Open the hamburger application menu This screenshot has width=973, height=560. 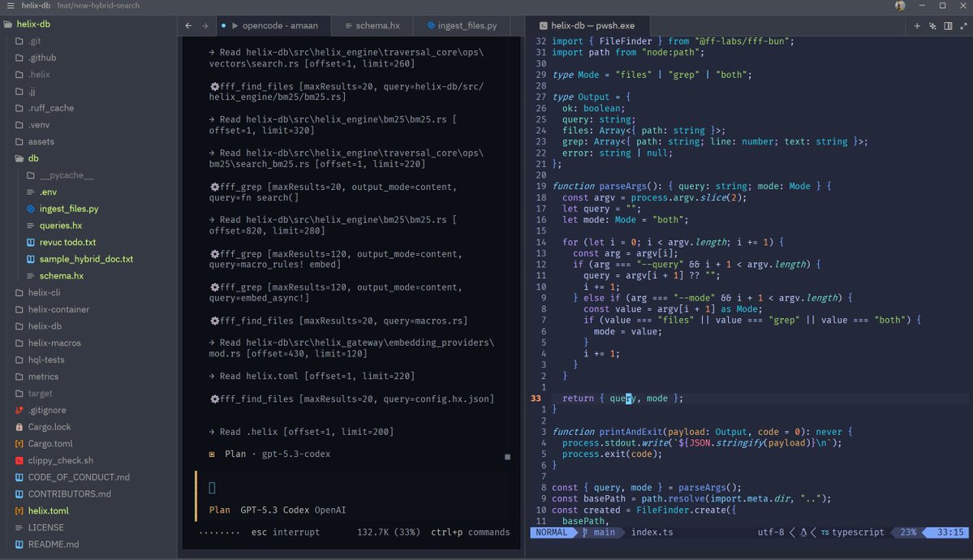(10, 6)
